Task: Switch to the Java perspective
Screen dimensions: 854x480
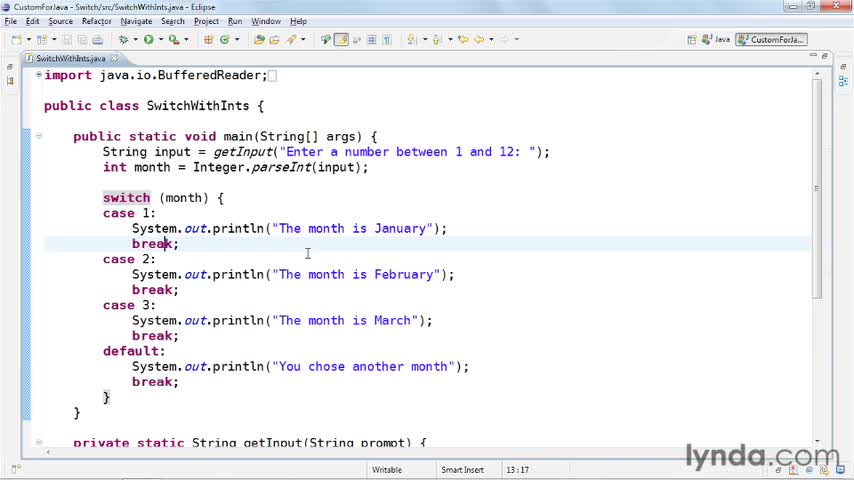Action: (716, 40)
